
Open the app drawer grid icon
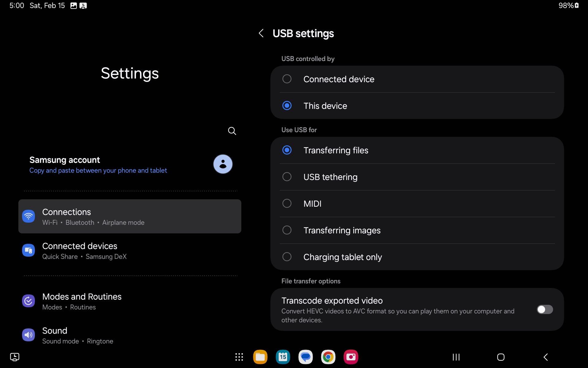point(239,357)
